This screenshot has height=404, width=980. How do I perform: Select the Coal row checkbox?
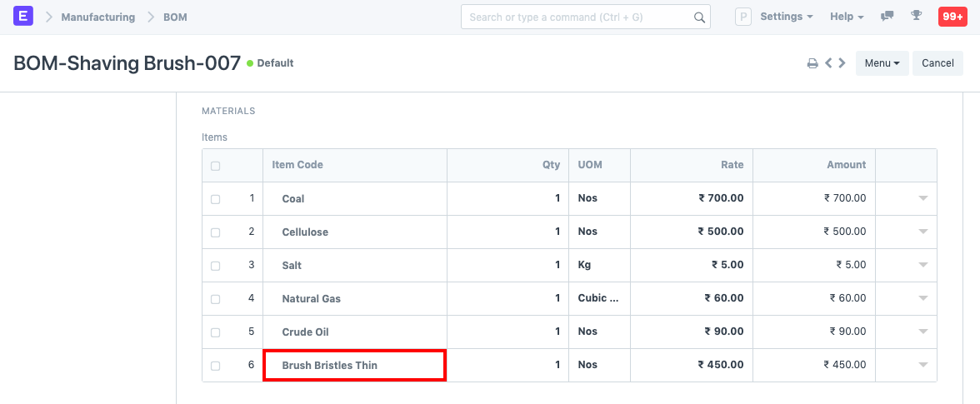[216, 199]
